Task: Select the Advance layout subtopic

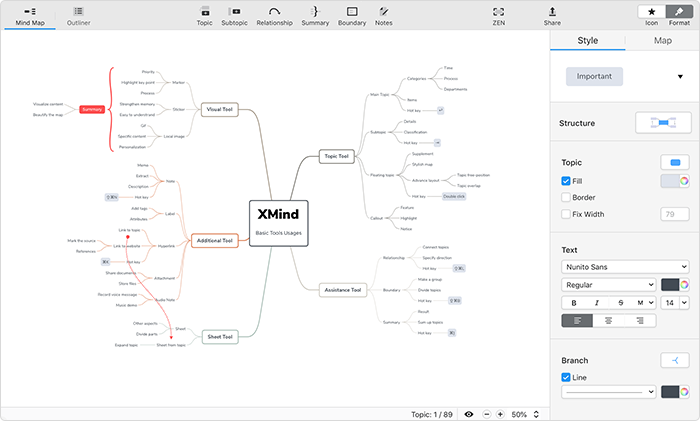Action: click(425, 180)
